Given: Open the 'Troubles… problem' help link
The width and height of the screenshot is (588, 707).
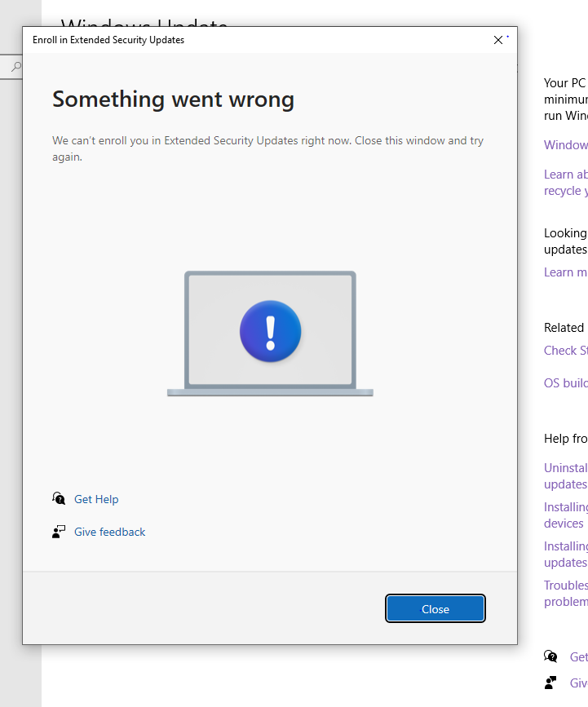Looking at the screenshot, I should [x=565, y=593].
